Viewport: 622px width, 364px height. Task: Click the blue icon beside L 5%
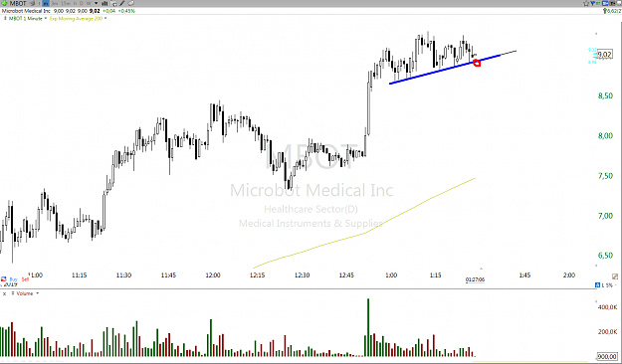[597, 285]
